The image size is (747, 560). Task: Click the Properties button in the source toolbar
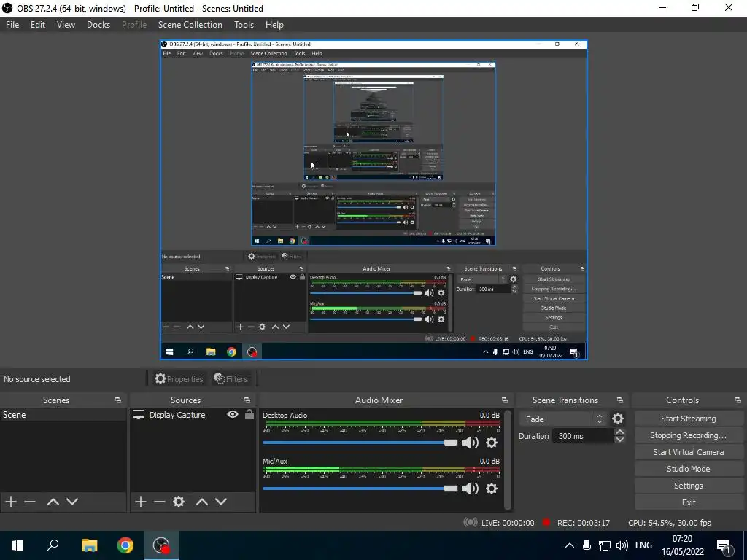[179, 379]
